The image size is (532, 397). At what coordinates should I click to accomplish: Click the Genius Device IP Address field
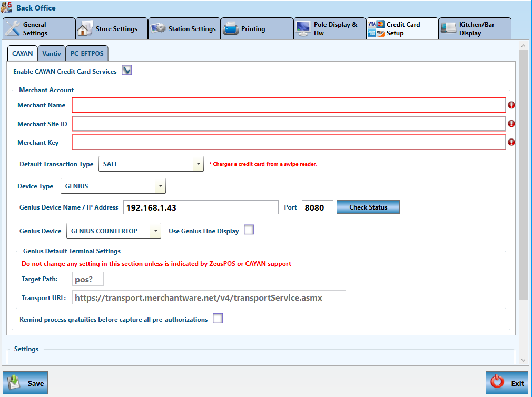201,207
